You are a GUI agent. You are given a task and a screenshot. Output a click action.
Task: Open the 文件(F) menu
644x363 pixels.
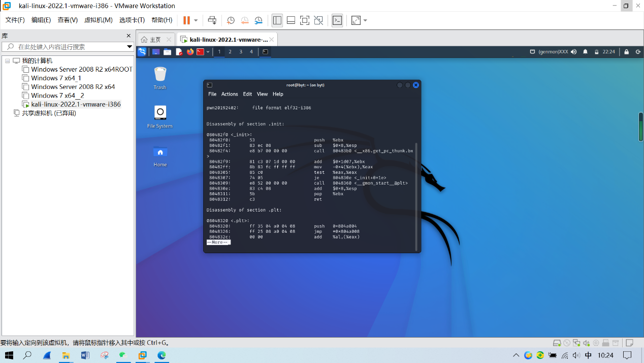[15, 20]
